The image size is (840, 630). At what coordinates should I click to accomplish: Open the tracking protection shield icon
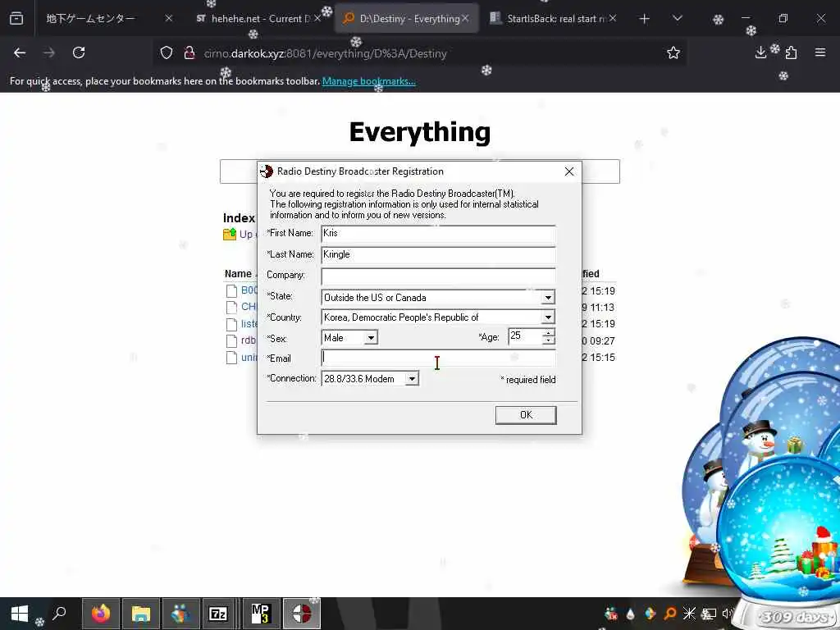(x=167, y=52)
